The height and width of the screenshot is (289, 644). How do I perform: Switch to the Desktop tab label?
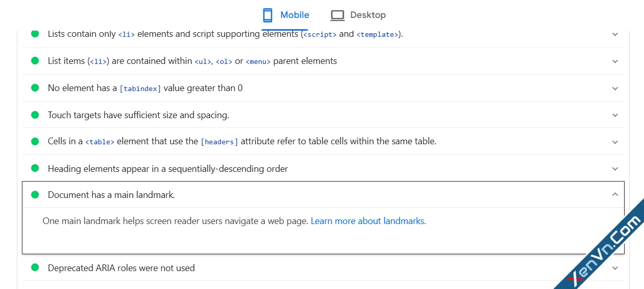tap(368, 15)
